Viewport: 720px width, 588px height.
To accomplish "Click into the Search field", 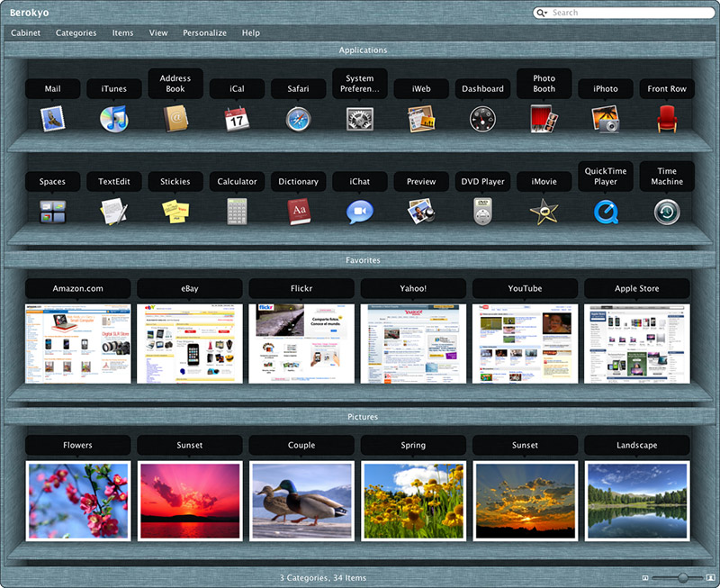I will [624, 13].
